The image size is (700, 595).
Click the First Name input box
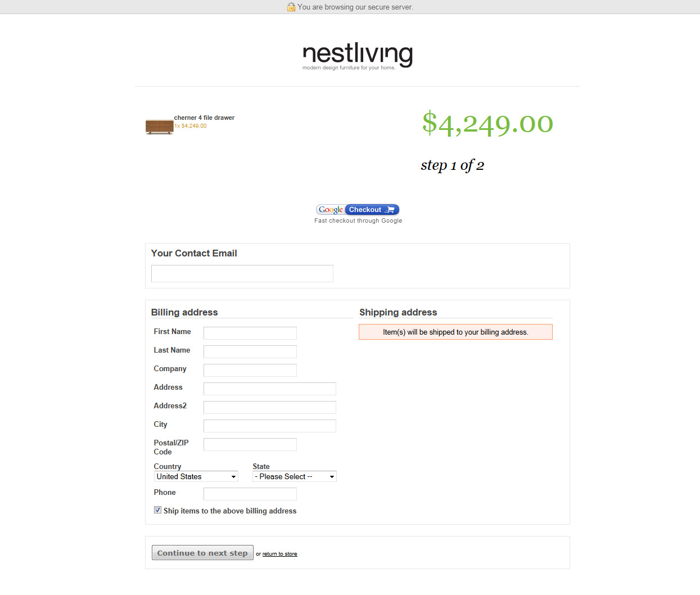coord(250,333)
